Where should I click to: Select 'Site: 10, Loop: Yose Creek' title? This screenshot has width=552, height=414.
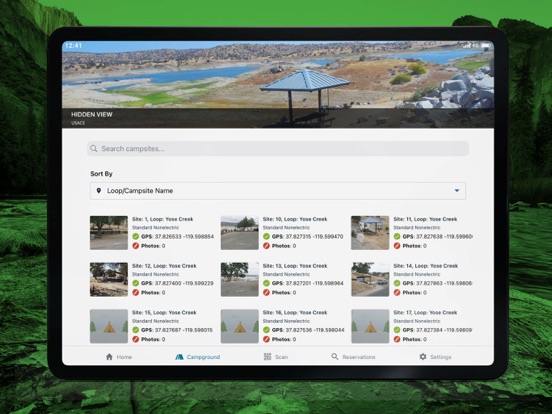pyautogui.click(x=295, y=219)
